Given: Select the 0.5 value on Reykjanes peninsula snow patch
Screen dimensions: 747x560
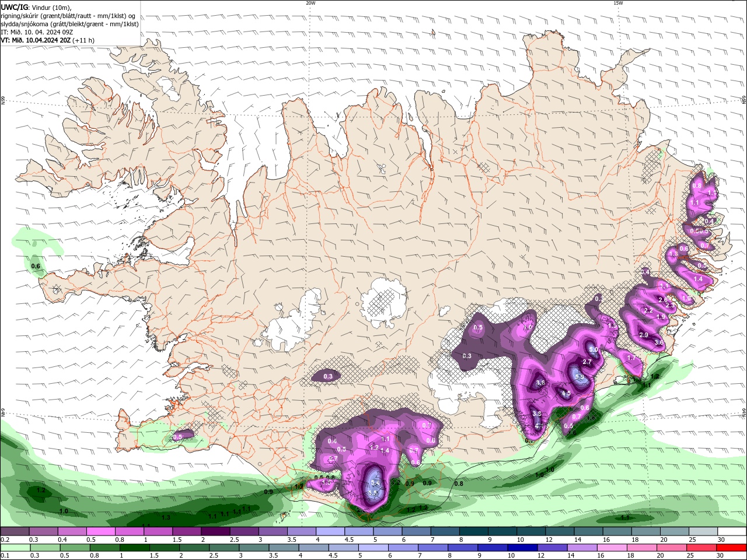Looking at the screenshot, I should coord(177,436).
